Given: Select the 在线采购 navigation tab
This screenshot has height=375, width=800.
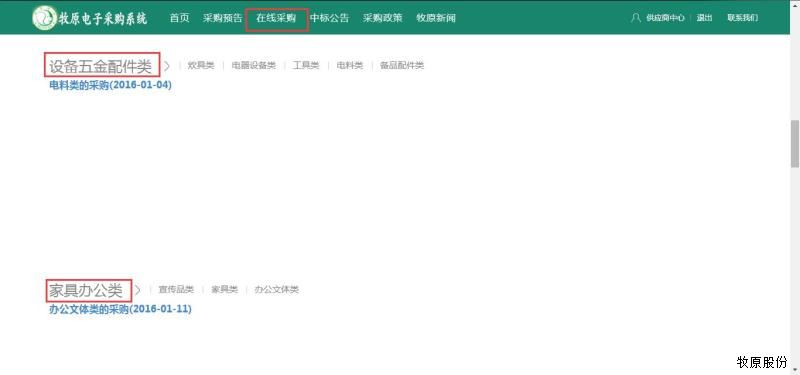Looking at the screenshot, I should point(276,18).
